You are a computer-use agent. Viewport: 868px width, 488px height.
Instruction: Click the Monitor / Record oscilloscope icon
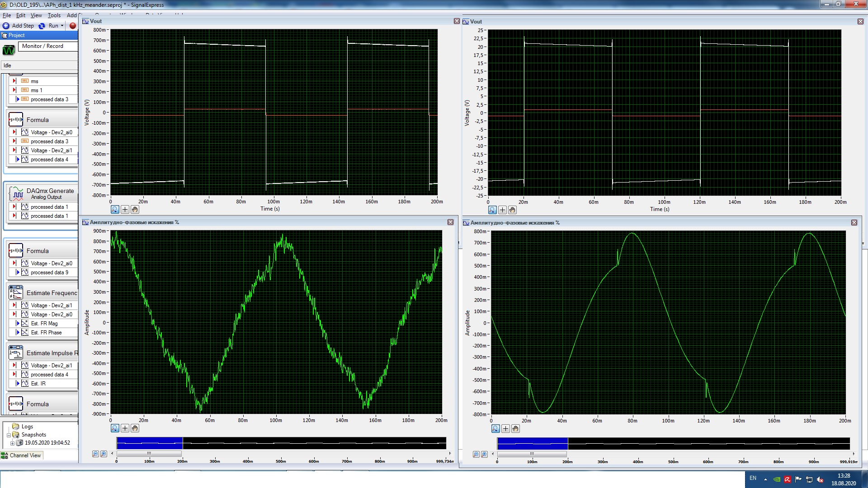(9, 50)
